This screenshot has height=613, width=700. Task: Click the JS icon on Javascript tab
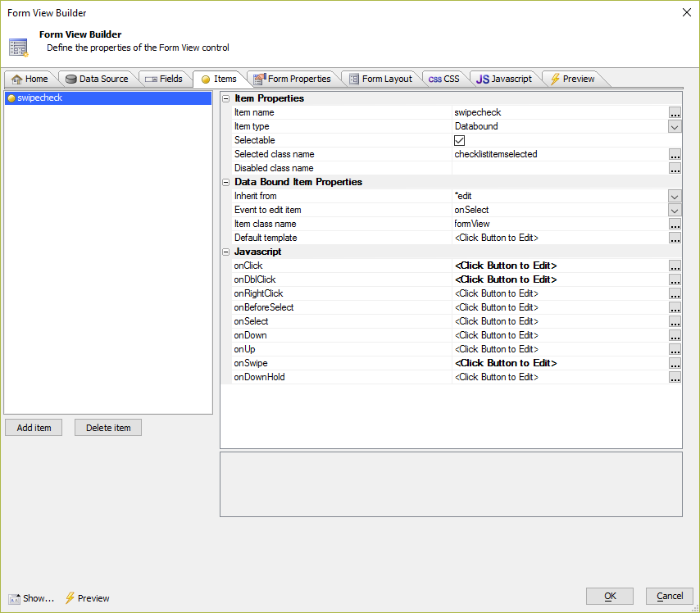point(483,79)
